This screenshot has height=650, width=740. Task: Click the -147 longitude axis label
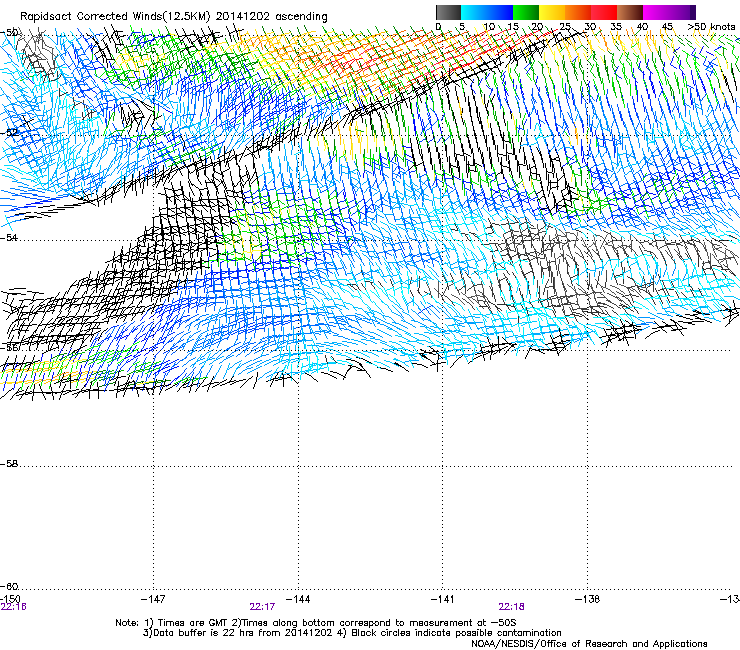coord(153,599)
